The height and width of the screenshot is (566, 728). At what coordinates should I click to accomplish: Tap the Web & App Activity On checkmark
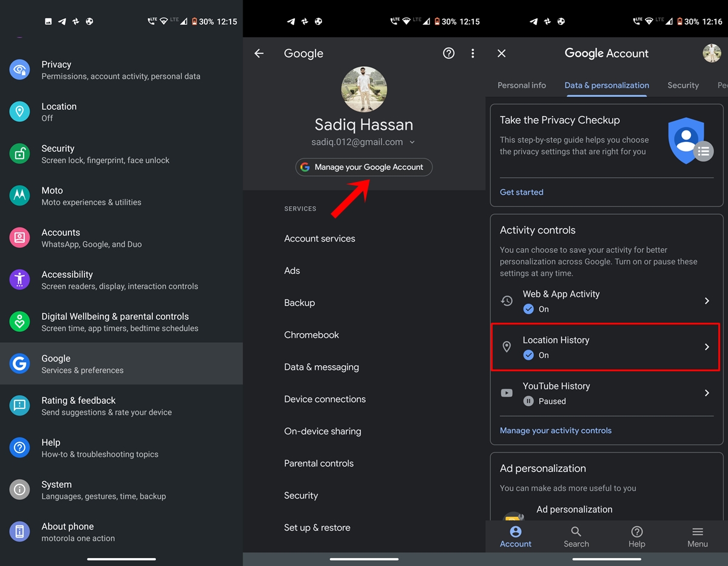528,309
